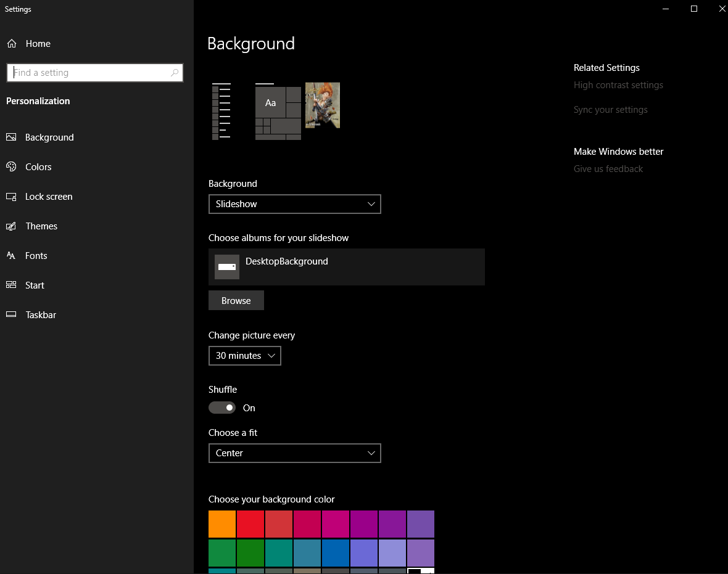Switch to the Themes page

[41, 226]
